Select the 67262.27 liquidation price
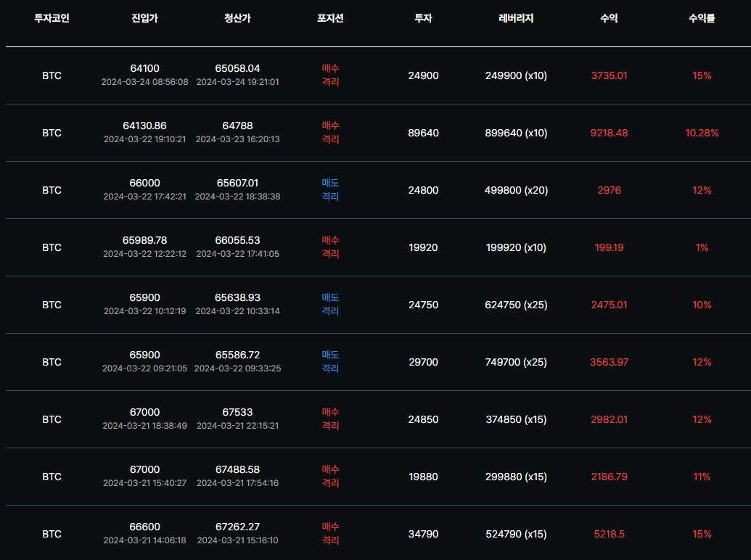 pyautogui.click(x=237, y=527)
